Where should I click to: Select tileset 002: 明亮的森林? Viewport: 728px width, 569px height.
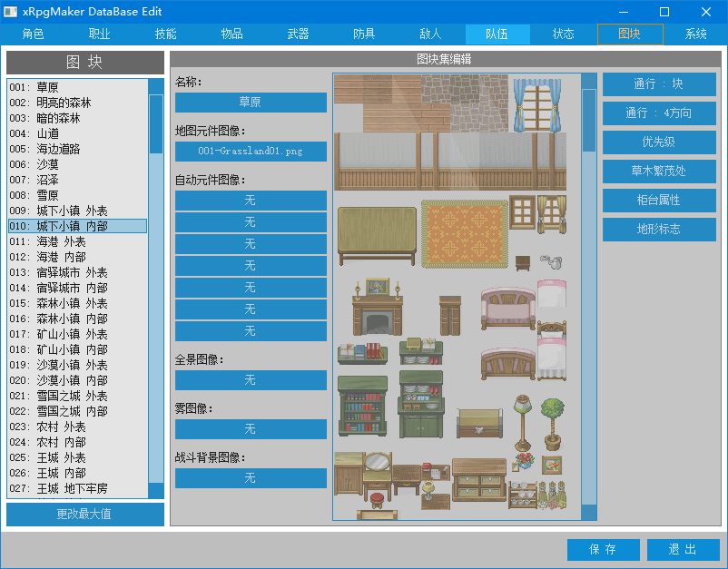(x=78, y=103)
